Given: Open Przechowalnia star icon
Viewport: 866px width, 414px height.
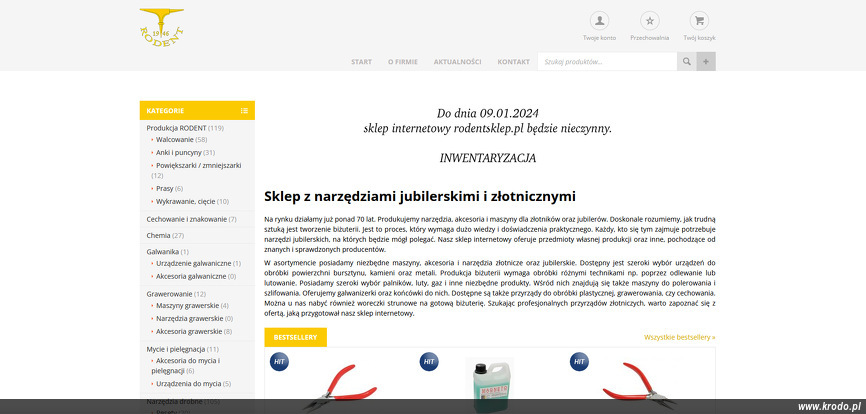Looking at the screenshot, I should pyautogui.click(x=650, y=21).
